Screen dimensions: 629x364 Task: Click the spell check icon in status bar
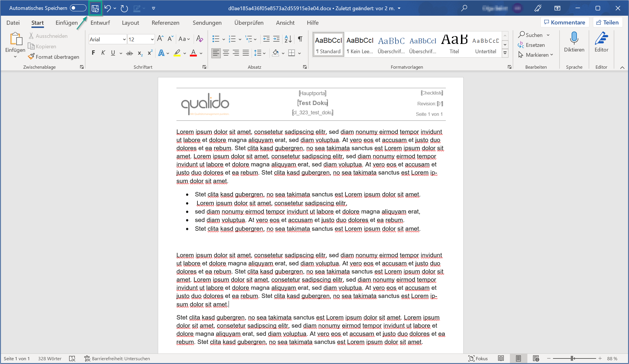click(x=72, y=358)
